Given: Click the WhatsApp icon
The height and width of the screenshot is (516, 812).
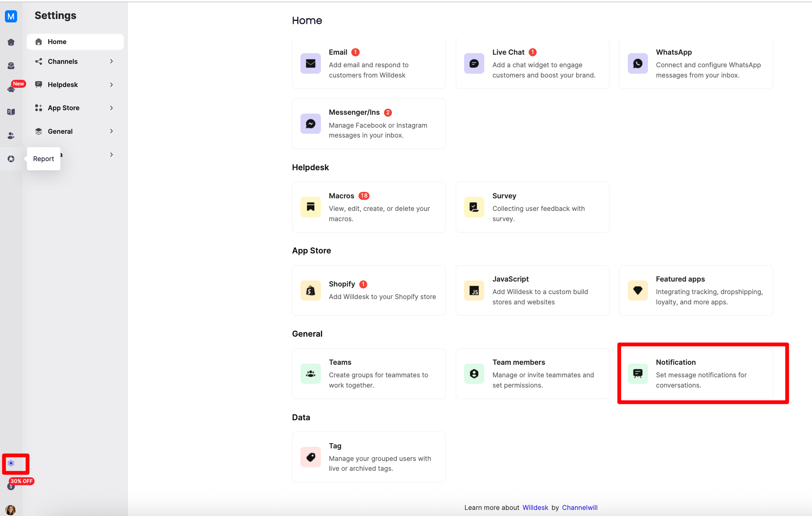Looking at the screenshot, I should pyautogui.click(x=638, y=63).
